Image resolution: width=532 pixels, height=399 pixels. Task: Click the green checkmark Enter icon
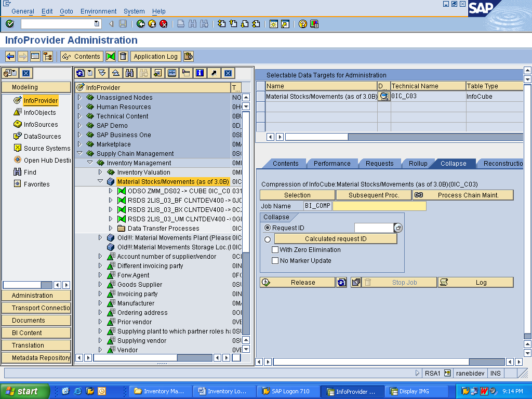(10, 24)
